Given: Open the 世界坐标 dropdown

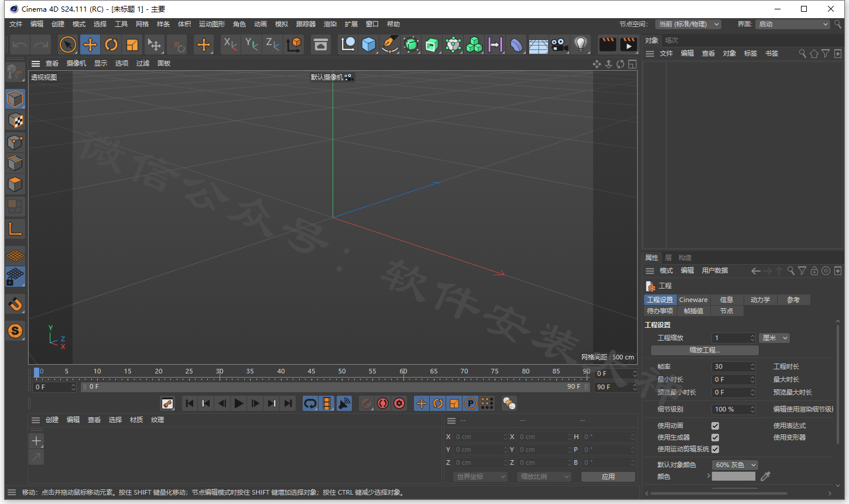Looking at the screenshot, I should [480, 476].
